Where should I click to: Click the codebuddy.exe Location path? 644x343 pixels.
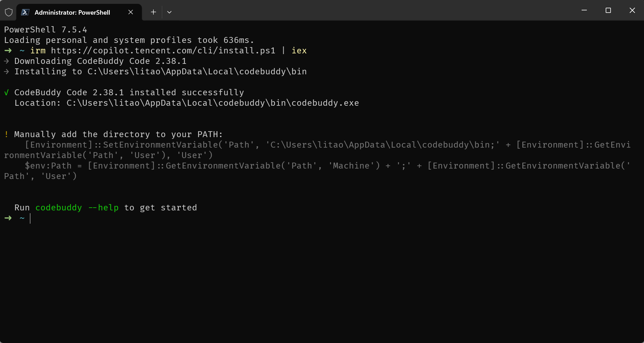213,103
